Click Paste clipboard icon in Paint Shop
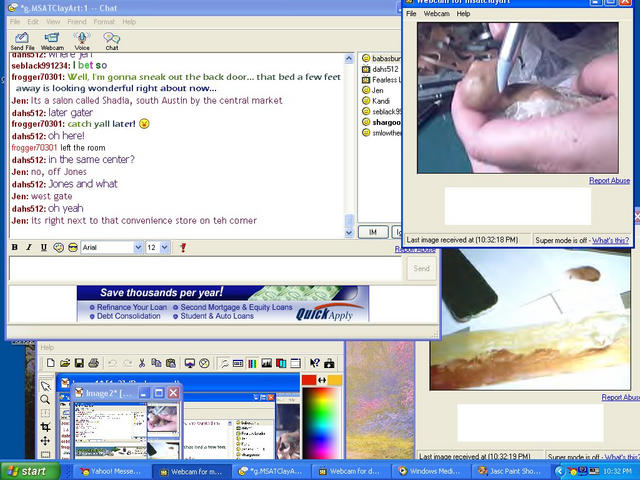 (x=171, y=363)
